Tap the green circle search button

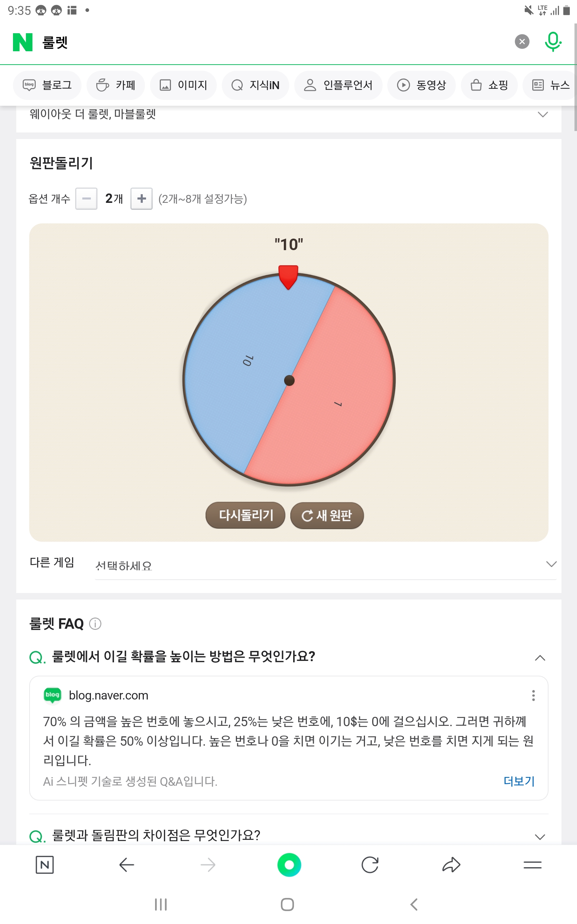pos(289,865)
